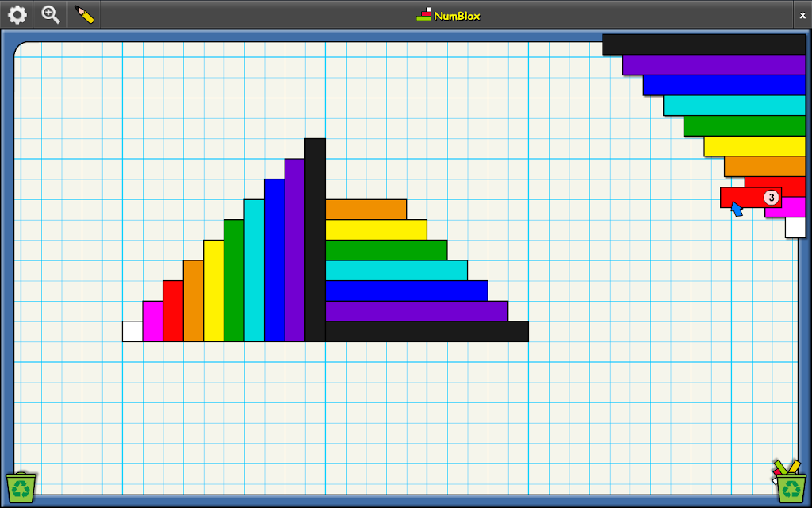Select the tall vertical black rod on grid
Screen dimensions: 812x508
click(x=315, y=240)
